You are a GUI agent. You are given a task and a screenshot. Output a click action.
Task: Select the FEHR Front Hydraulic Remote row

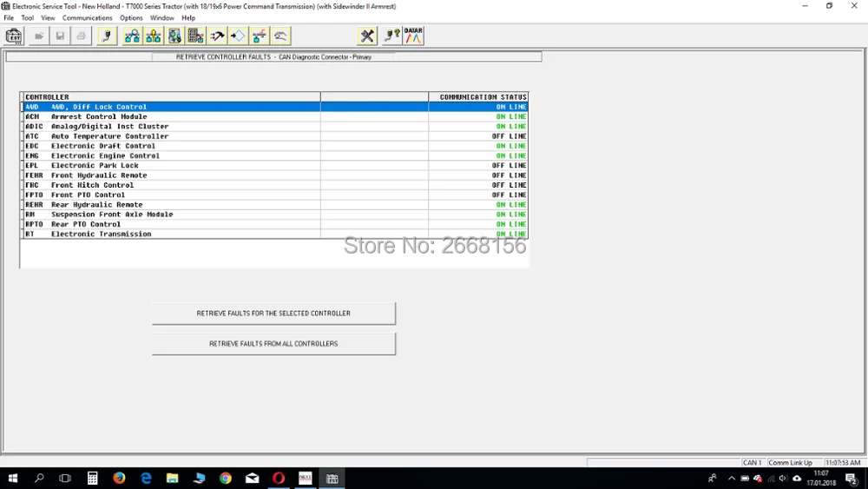274,175
